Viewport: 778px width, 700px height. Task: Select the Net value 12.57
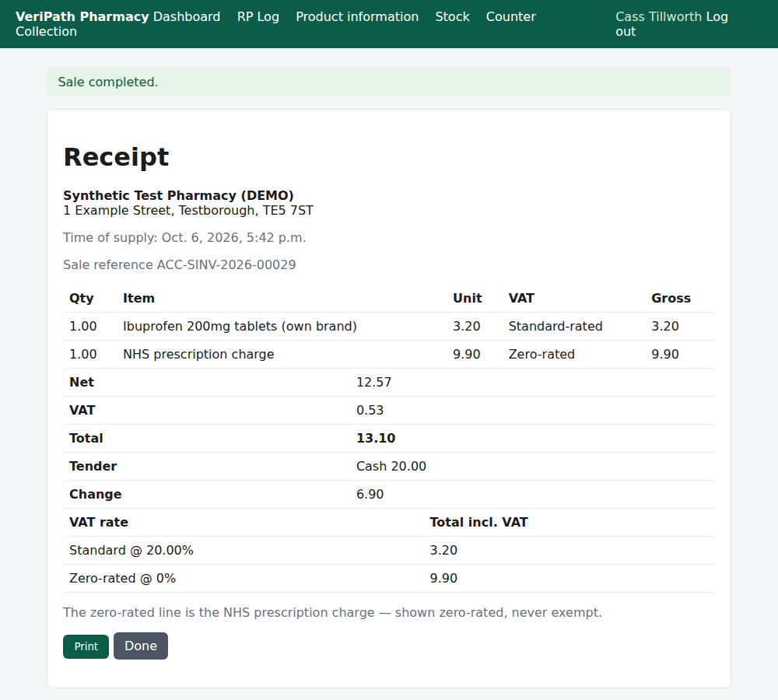coord(373,383)
